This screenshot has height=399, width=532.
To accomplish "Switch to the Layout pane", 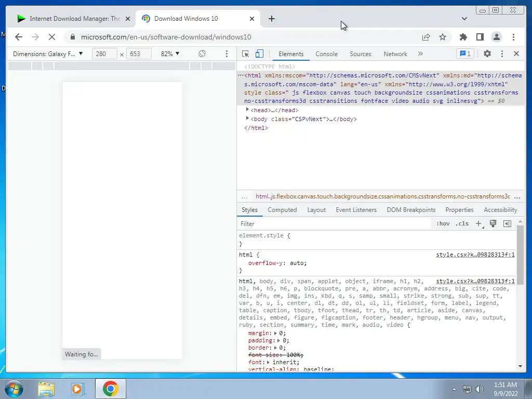I will point(316,210).
